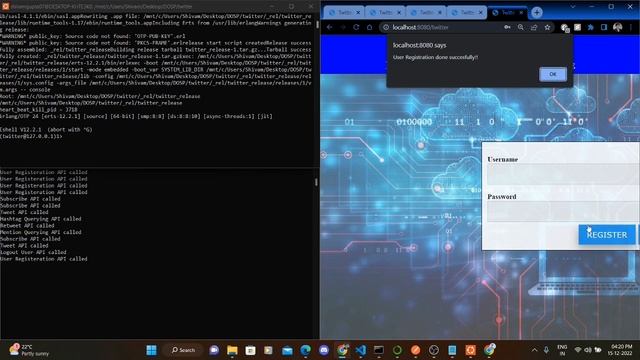Click the terminal prompt (twitter@127.0.0.1)1>
The image size is (640, 360).
[31, 136]
